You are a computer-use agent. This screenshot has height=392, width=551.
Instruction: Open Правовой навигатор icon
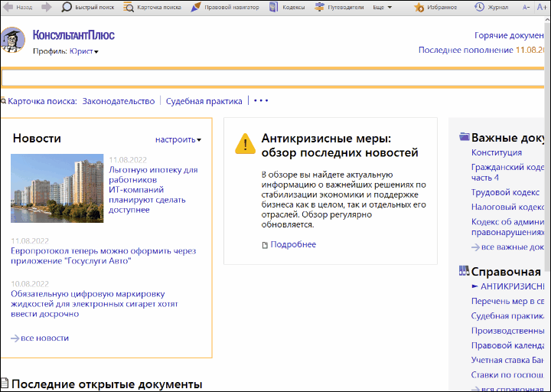tap(196, 7)
